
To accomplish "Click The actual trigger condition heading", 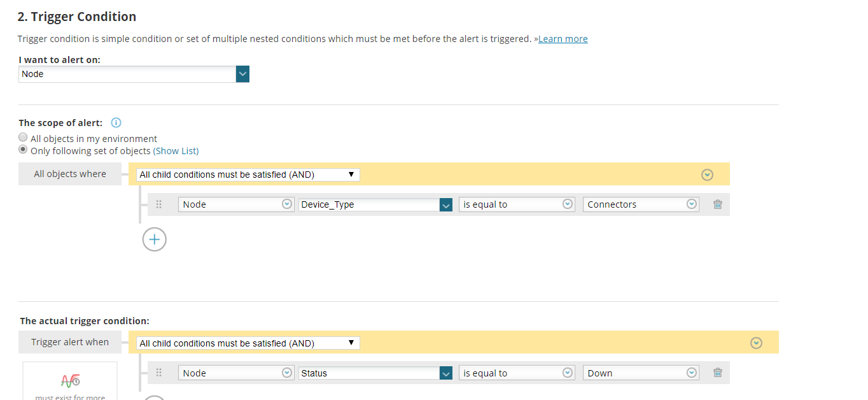I will click(x=85, y=321).
